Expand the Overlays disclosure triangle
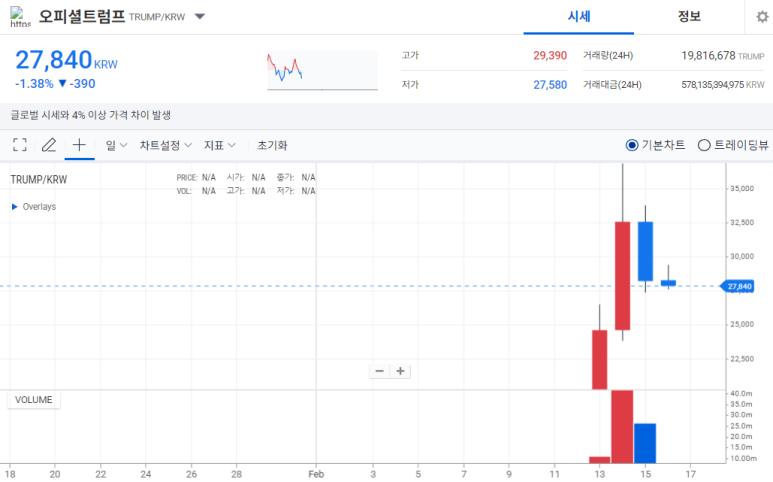The height and width of the screenshot is (482, 773). tap(14, 207)
